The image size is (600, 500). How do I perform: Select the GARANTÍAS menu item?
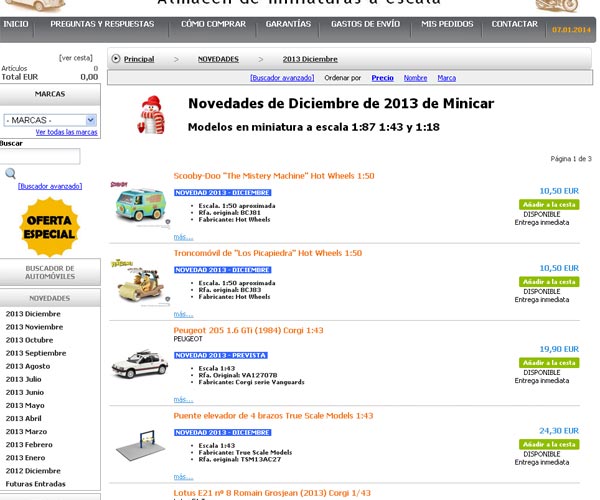pos(288,24)
